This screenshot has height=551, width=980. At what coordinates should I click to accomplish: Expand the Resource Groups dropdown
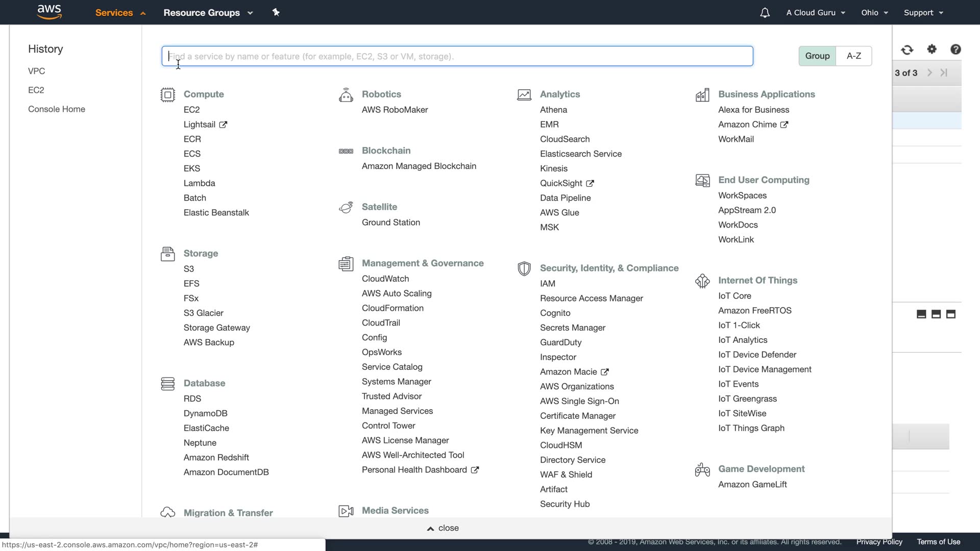click(208, 13)
